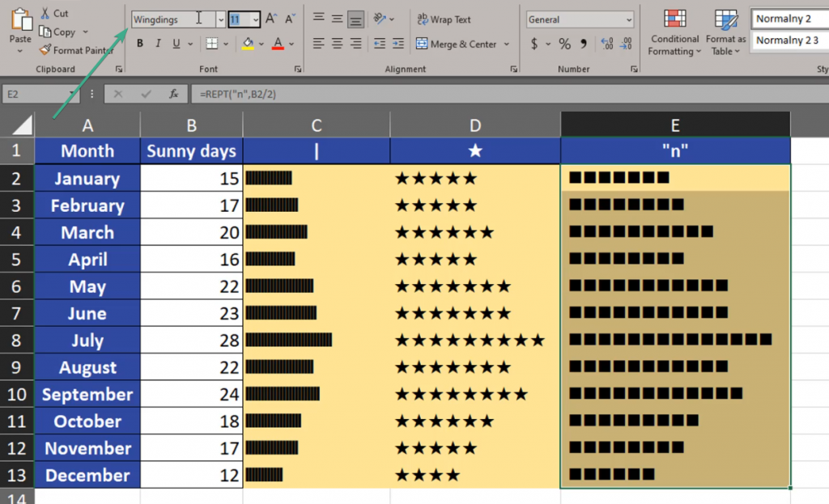This screenshot has height=504, width=829.
Task: Click the Increase Decimal icon
Action: pos(606,44)
